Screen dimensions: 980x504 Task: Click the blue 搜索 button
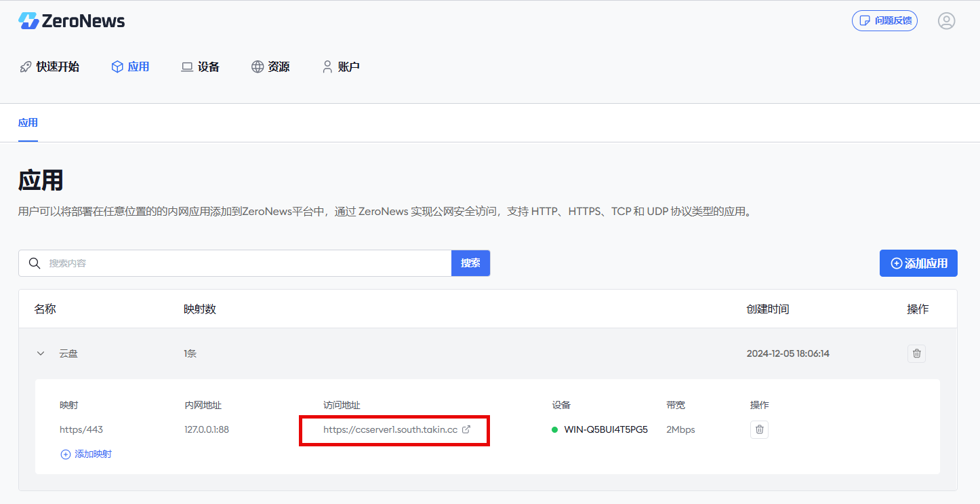coord(470,263)
